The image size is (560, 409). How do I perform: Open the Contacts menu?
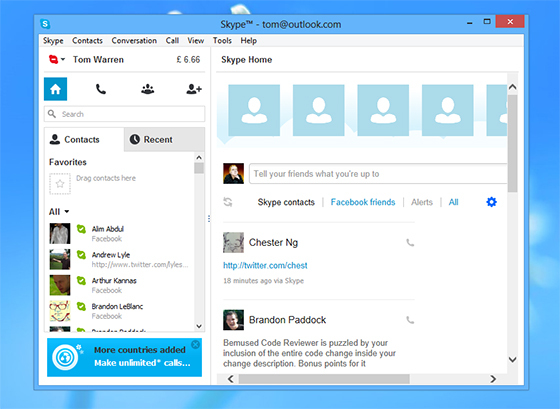[x=87, y=41]
